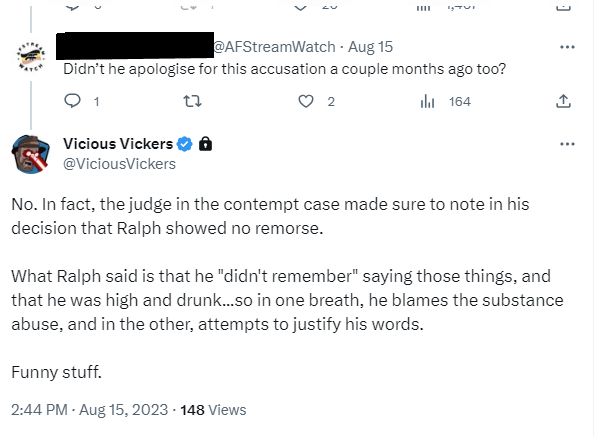Click the @AFStreamWatch handle link
The height and width of the screenshot is (436, 602).
pos(274,47)
